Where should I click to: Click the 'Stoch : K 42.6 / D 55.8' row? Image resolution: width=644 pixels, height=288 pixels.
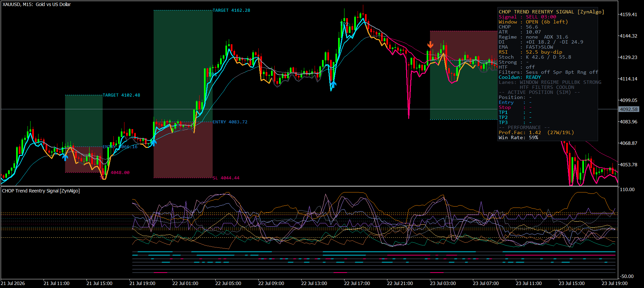click(535, 57)
